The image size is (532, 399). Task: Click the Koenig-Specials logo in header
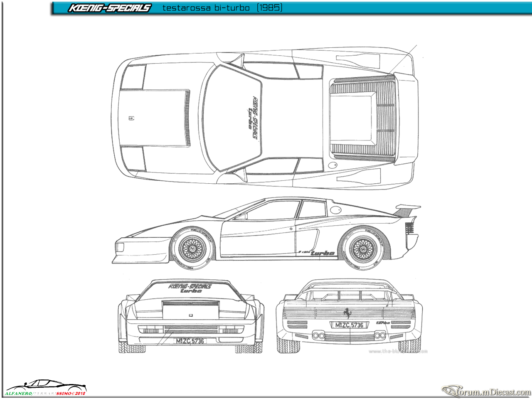pyautogui.click(x=110, y=8)
